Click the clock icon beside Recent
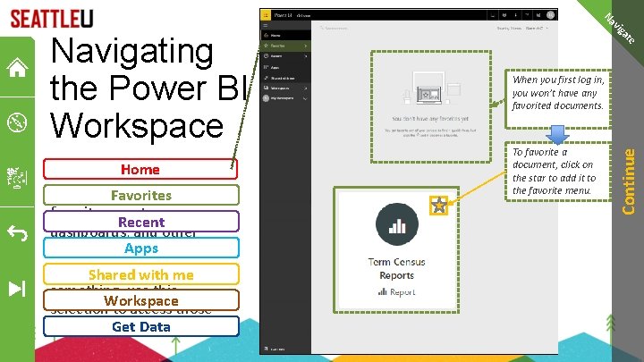Screen dimensions: 644x362 pos(267,56)
